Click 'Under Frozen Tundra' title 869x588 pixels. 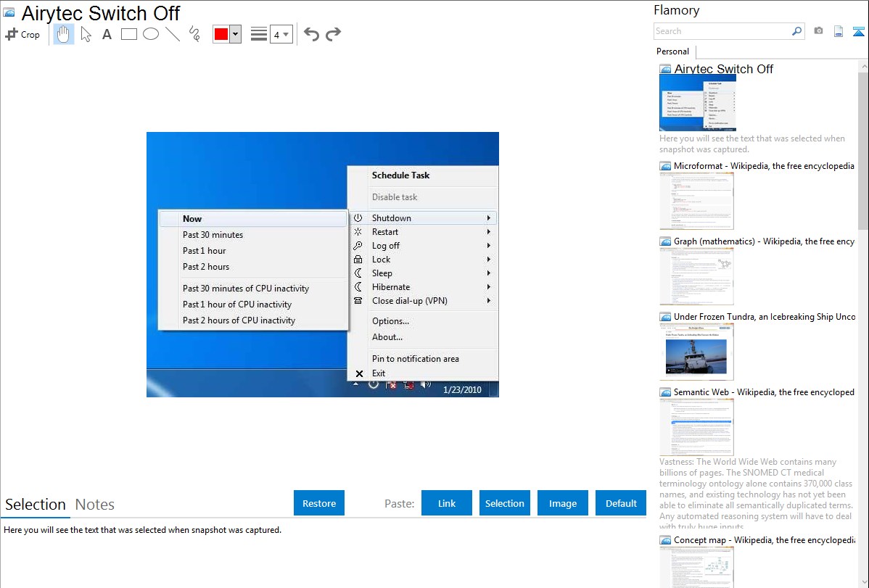[765, 316]
